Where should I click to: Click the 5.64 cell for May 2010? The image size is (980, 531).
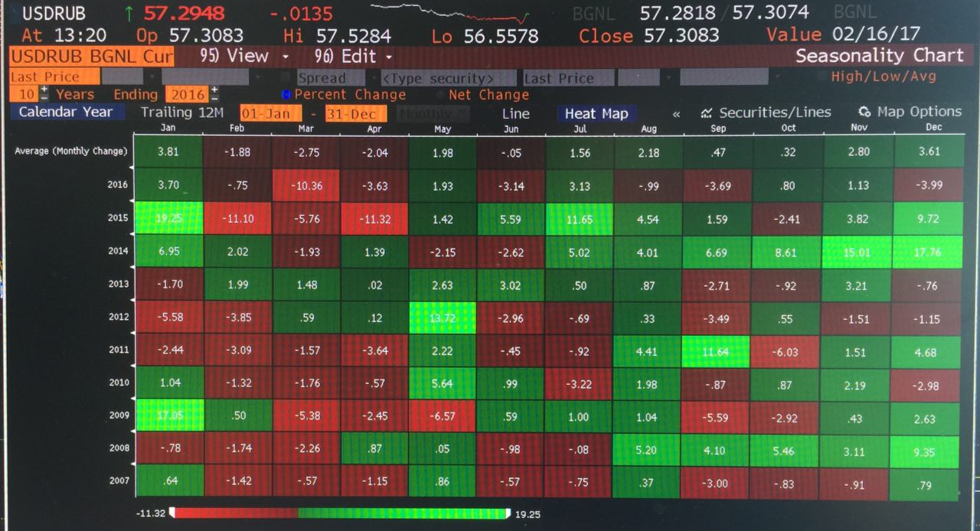[443, 384]
